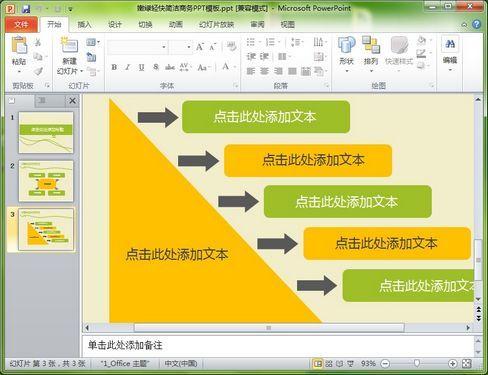
Task: Insert a new slide via 新建幻灯片 icon
Action: [69, 45]
